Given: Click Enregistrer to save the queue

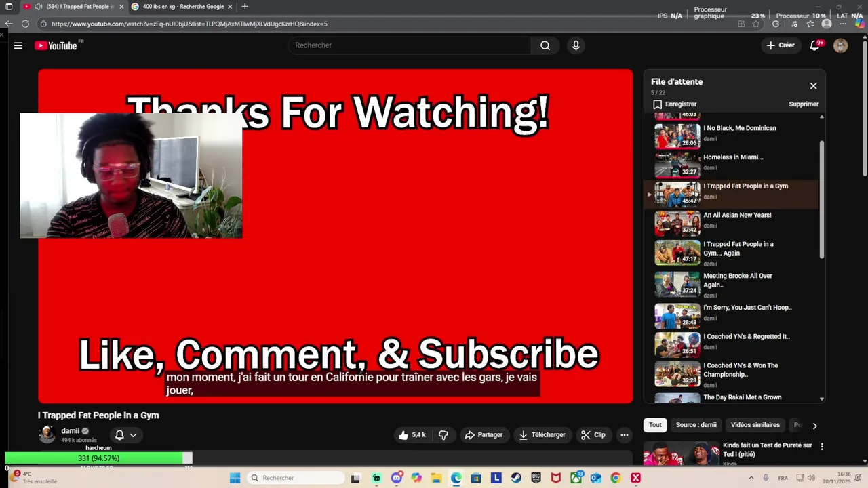Looking at the screenshot, I should 675,104.
